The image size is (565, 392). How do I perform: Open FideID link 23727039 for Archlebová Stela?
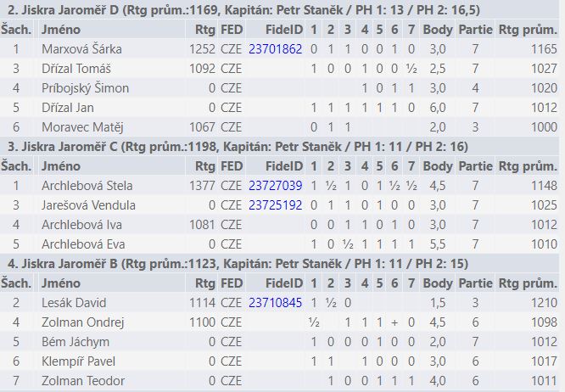[x=276, y=186]
